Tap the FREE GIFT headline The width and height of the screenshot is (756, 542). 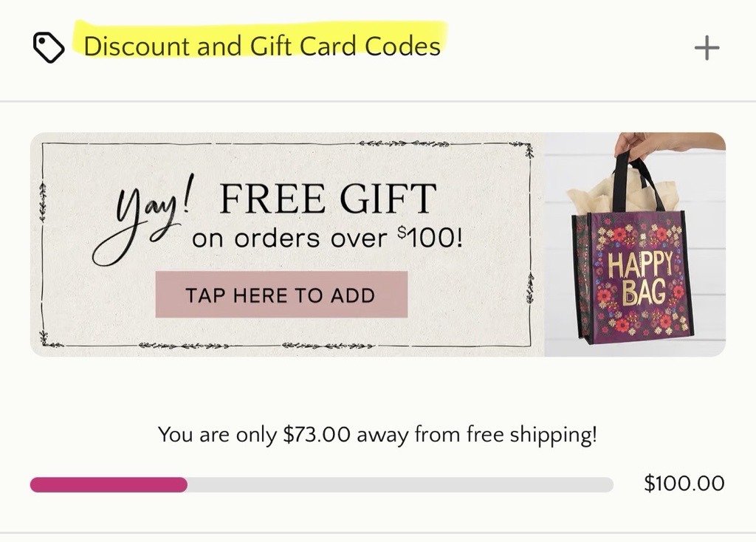[x=328, y=199]
